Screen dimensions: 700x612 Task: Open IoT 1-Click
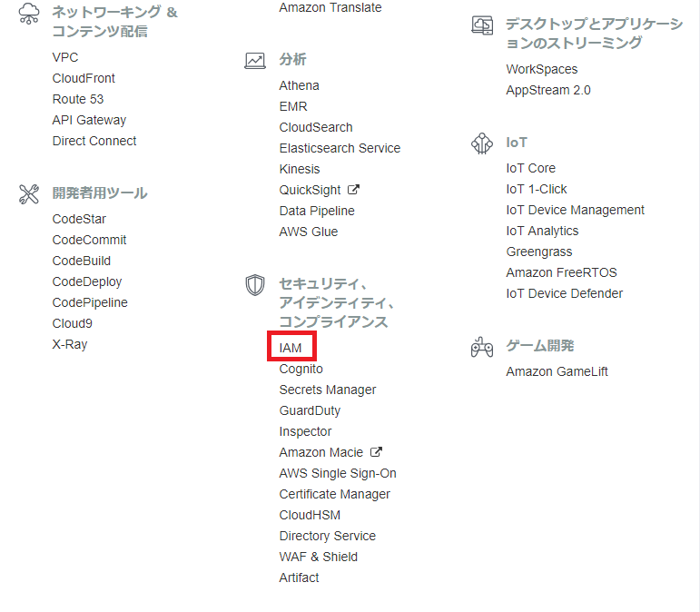tap(537, 189)
